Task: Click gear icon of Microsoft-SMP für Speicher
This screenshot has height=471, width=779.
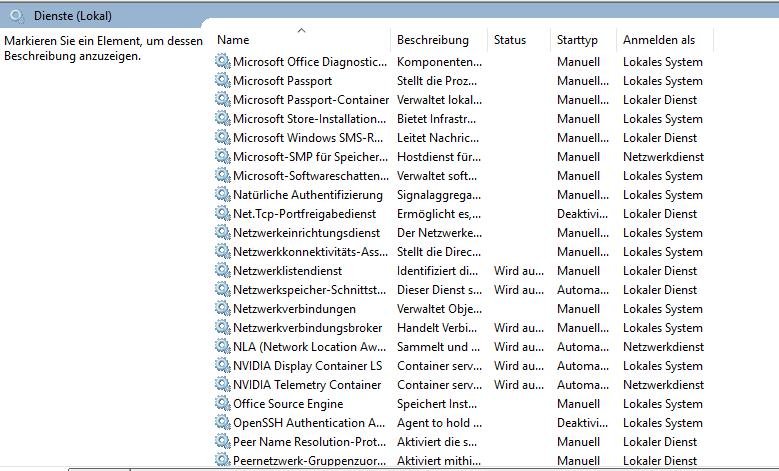Action: tap(223, 157)
